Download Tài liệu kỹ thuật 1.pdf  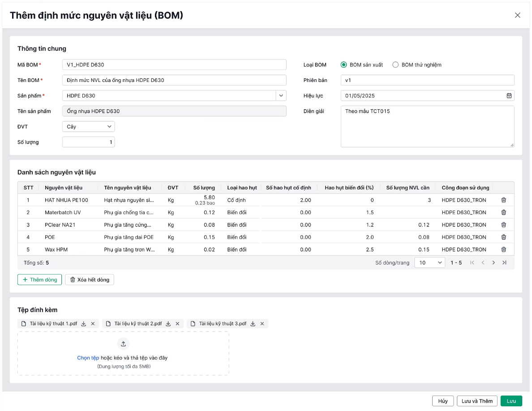tap(84, 324)
